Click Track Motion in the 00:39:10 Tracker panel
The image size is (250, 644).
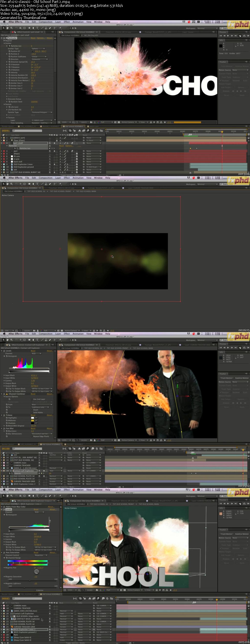click(x=227, y=378)
